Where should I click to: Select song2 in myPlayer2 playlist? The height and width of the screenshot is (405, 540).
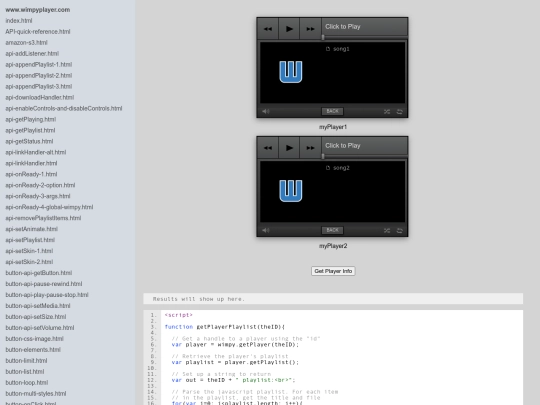[x=338, y=168]
